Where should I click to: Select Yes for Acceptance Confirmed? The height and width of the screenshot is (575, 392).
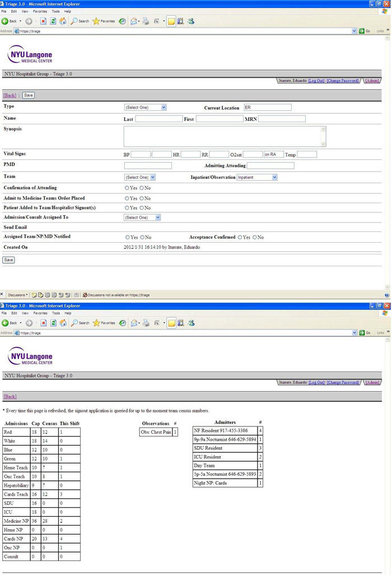tap(240, 238)
